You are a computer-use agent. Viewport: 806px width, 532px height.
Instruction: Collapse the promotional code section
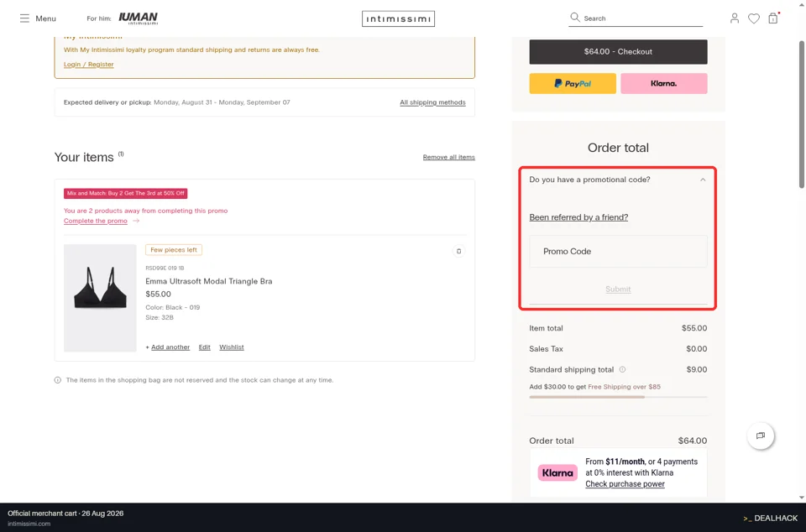pyautogui.click(x=702, y=180)
